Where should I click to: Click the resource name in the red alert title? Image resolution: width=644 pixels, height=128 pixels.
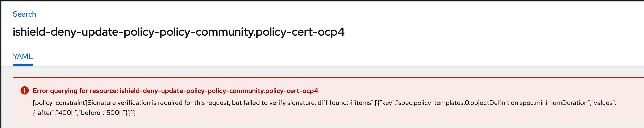[219, 91]
